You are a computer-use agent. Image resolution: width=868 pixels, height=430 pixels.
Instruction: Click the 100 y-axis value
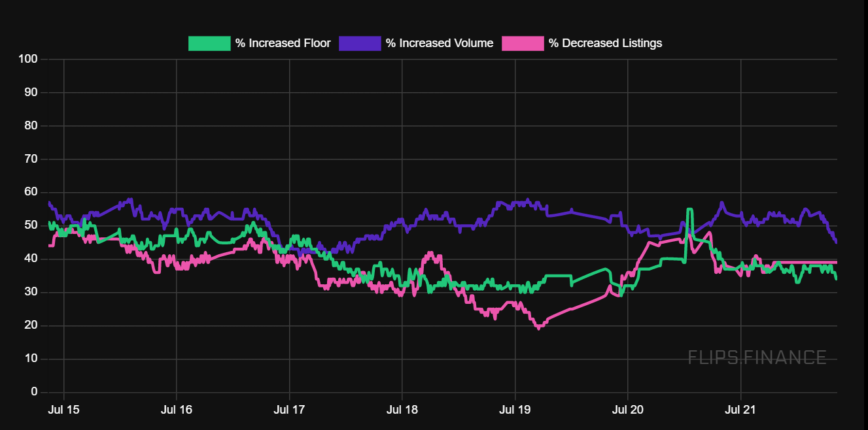click(x=29, y=59)
